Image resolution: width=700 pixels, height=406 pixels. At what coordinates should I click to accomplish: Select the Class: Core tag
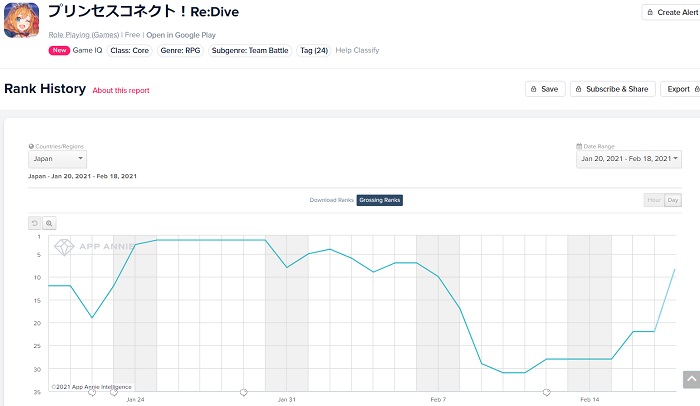click(x=129, y=50)
